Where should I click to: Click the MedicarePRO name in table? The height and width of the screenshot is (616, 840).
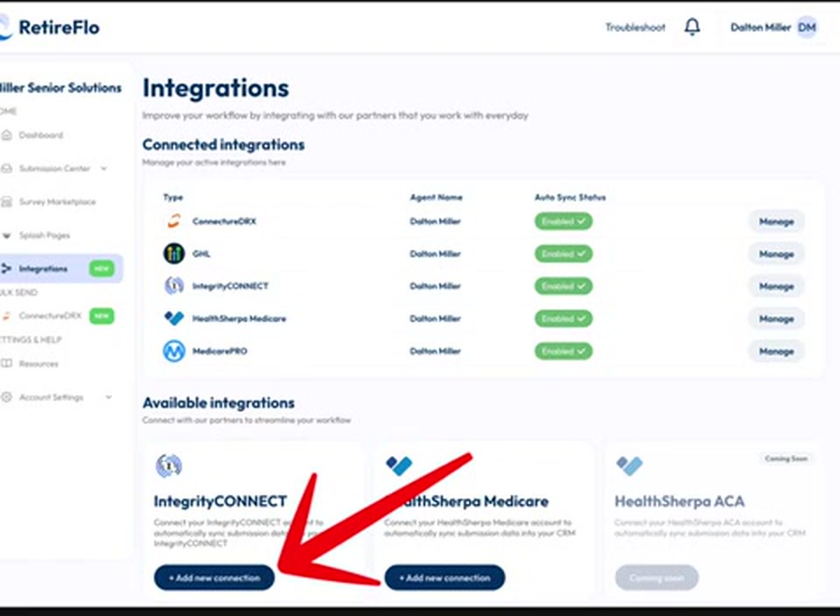click(220, 351)
